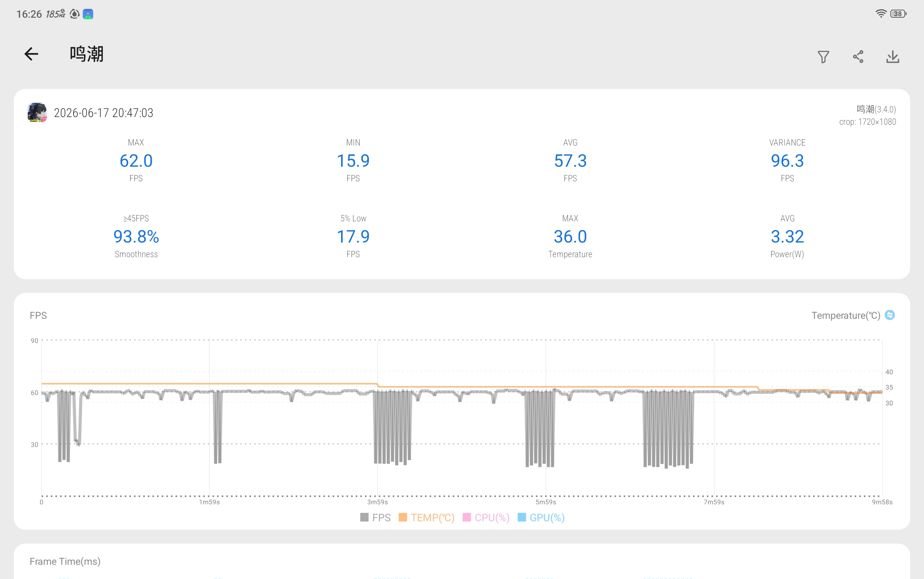Download the report via download icon
The image size is (924, 579).
[x=892, y=57]
